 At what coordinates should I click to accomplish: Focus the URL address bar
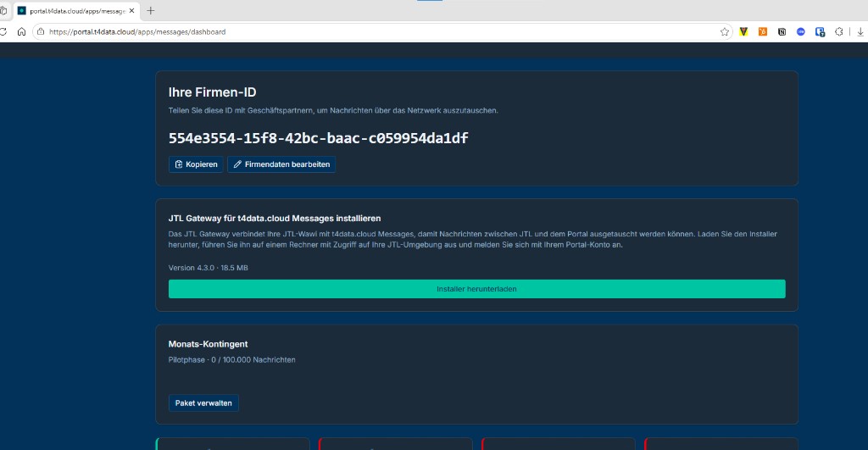[382, 32]
